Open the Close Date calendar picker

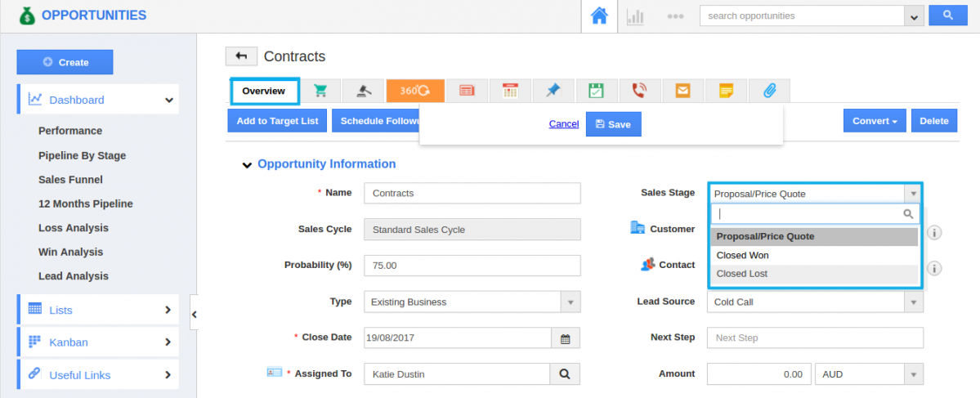[565, 338]
